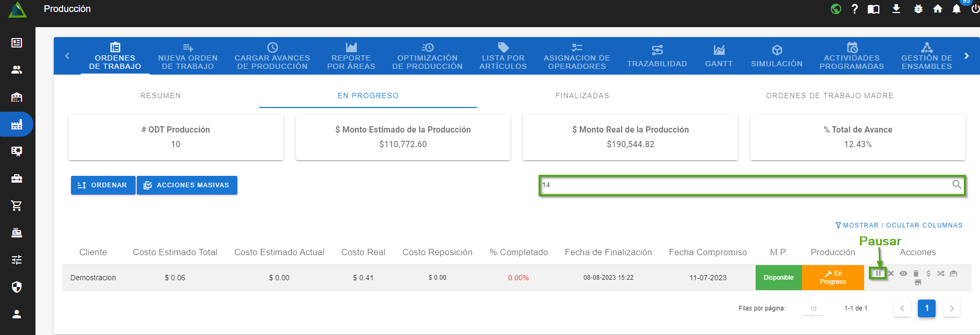
Task: Click the dollar sign cost icon
Action: click(928, 273)
